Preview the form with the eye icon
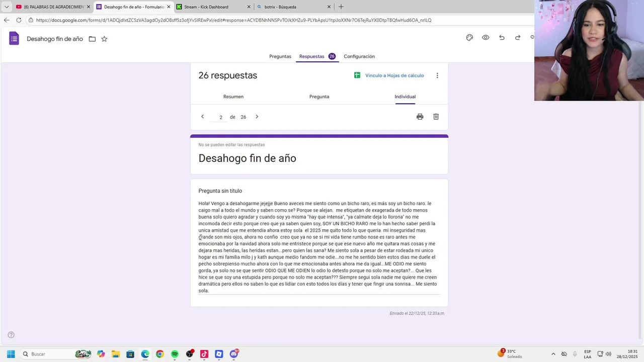 coord(486,38)
